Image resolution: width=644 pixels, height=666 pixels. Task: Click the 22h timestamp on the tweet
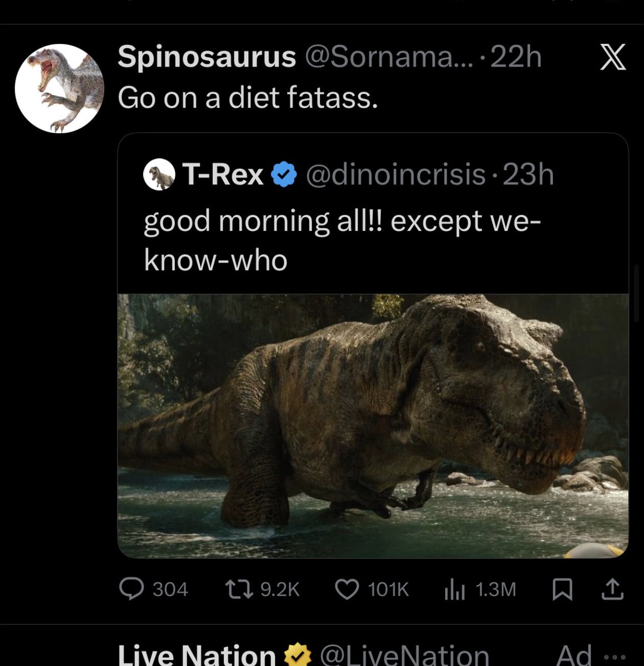[516, 57]
